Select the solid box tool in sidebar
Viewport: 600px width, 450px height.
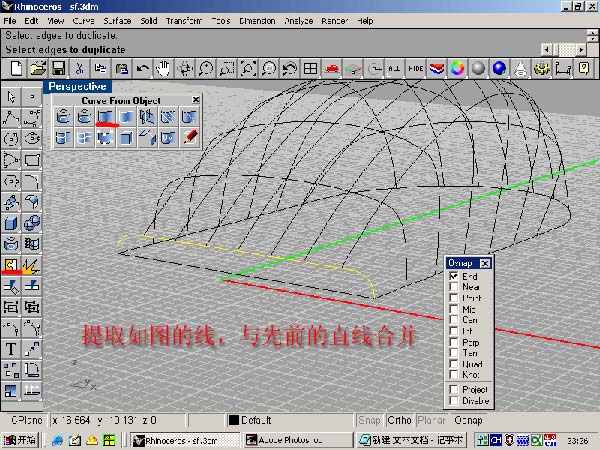11,223
